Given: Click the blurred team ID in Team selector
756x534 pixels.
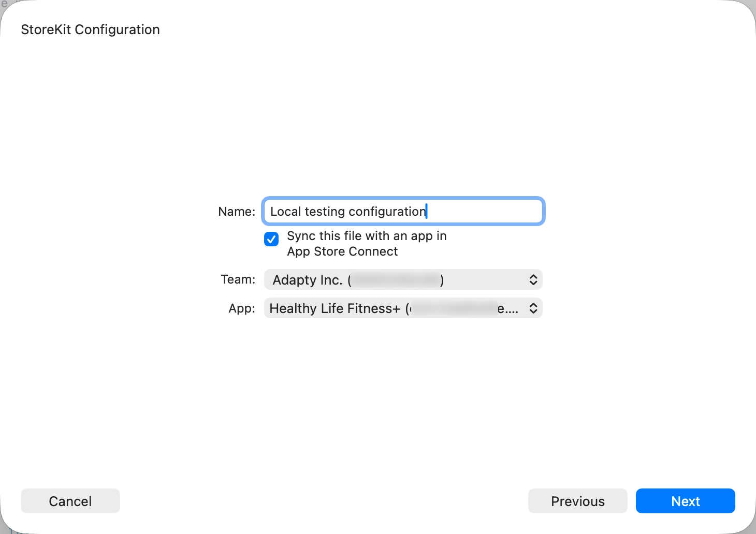Looking at the screenshot, I should 396,280.
